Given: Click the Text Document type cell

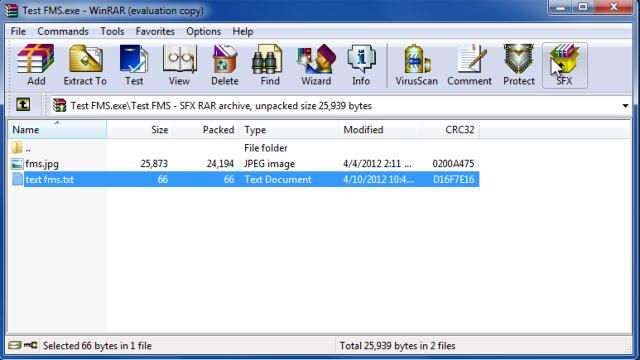Looking at the screenshot, I should pos(278,180).
